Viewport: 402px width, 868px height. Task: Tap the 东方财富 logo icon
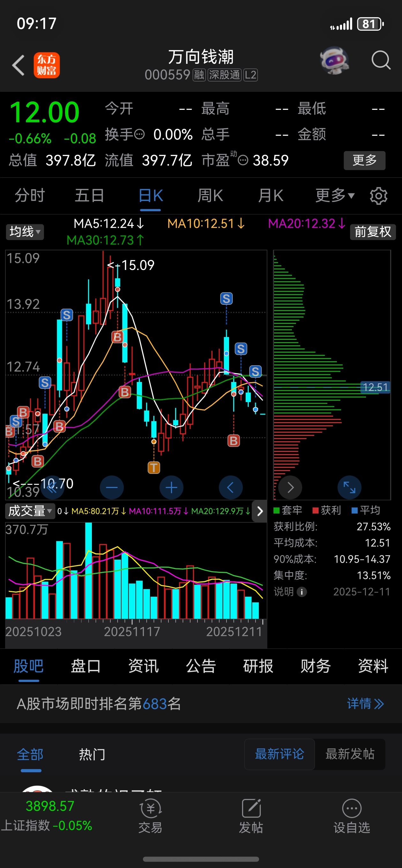[47, 65]
